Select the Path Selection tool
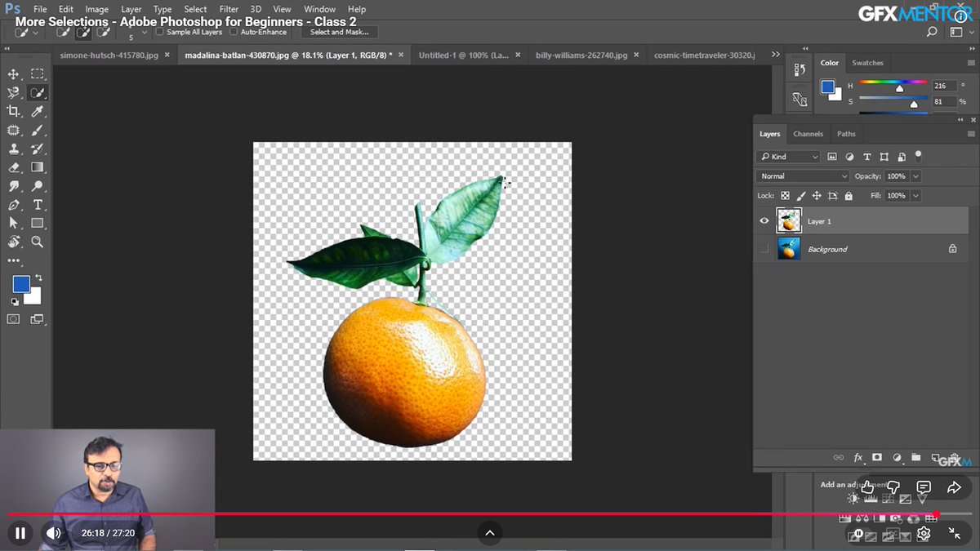980x551 pixels. click(x=13, y=223)
